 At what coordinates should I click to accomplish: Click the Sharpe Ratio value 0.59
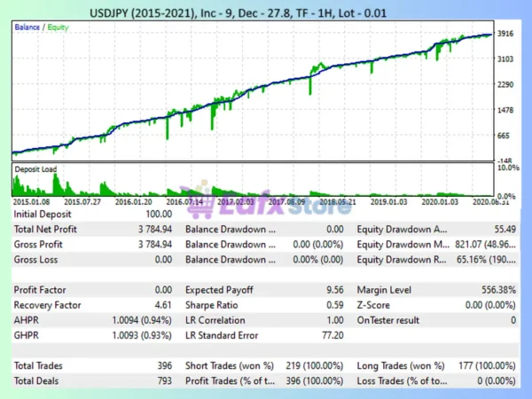click(x=335, y=305)
